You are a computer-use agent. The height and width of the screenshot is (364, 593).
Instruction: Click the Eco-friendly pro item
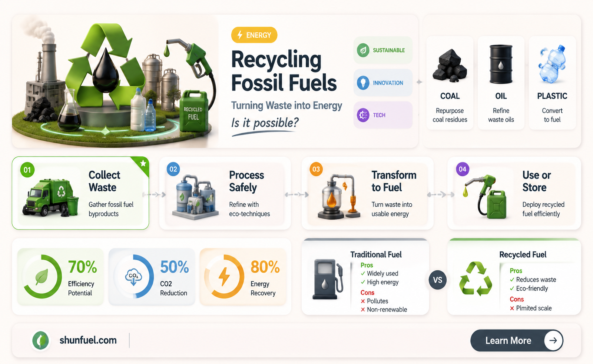tap(529, 288)
